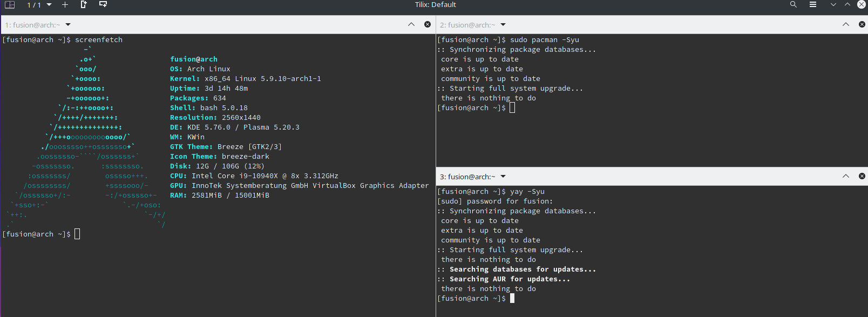The height and width of the screenshot is (317, 868).
Task: Click the 'Tilix: Default' window title
Action: 435,4
